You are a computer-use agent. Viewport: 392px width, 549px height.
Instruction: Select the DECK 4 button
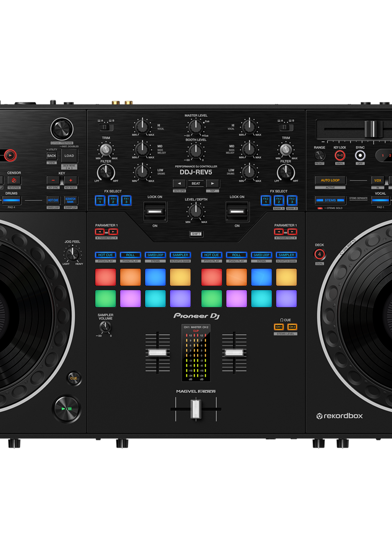coord(319,254)
